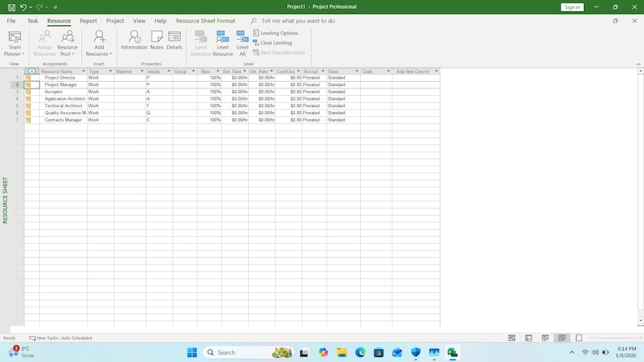The image size is (644, 362).
Task: Open the Windows Start menu
Action: click(x=191, y=352)
